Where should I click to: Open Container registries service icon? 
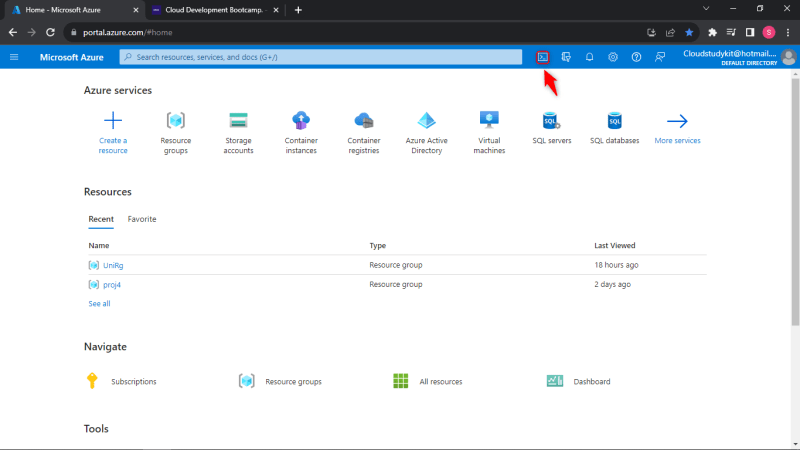364,121
